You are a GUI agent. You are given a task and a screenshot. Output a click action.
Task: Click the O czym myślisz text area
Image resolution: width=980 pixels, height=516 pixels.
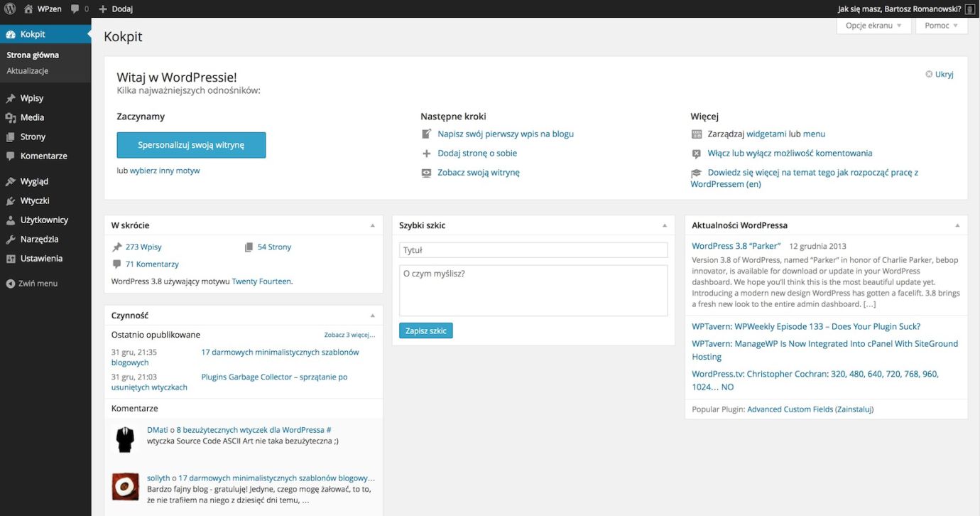coord(533,290)
